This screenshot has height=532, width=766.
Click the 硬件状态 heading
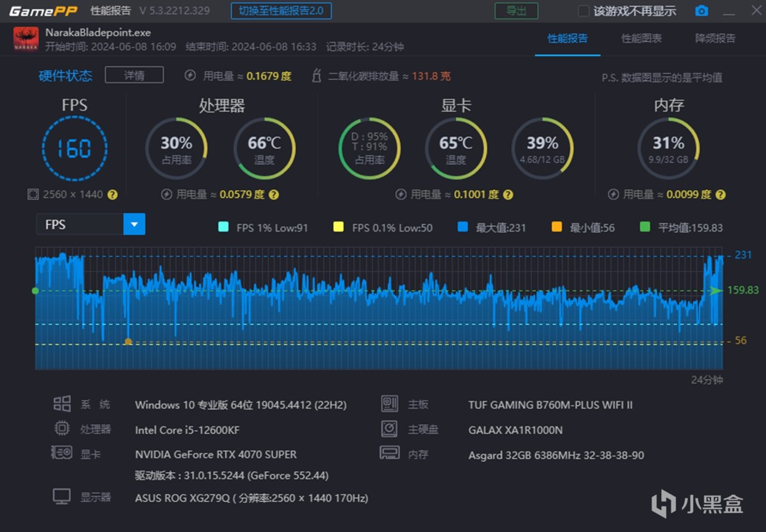[x=66, y=75]
